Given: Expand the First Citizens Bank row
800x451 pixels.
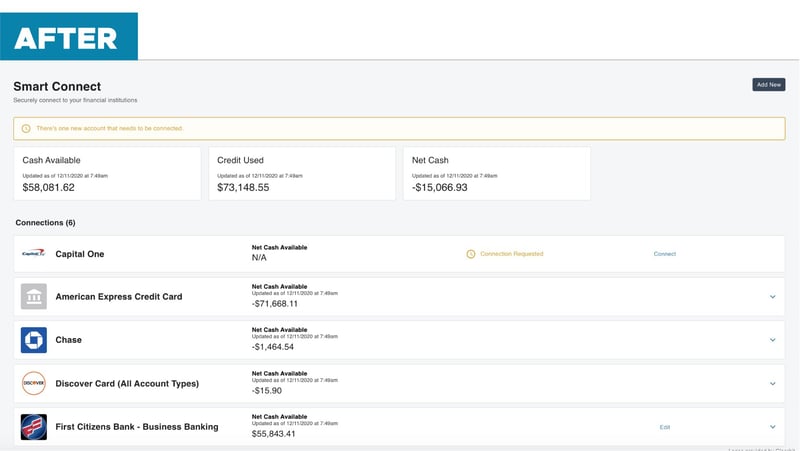Looking at the screenshot, I should click(x=772, y=427).
